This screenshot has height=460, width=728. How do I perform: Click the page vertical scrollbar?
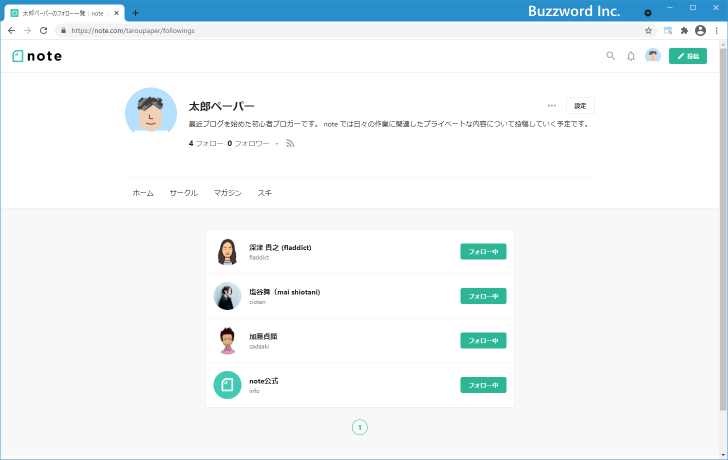click(x=723, y=230)
